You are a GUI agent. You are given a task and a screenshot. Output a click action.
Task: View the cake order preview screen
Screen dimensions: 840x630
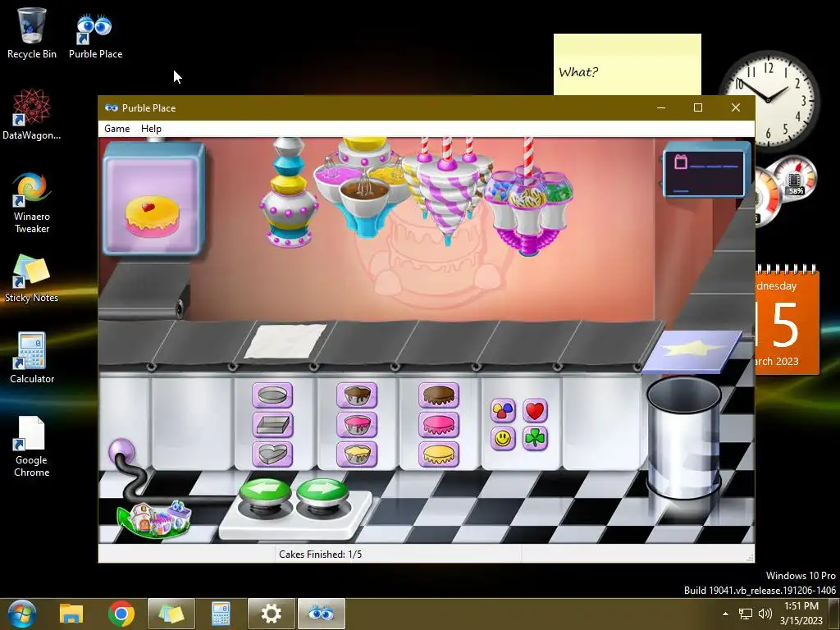pyautogui.click(x=153, y=198)
